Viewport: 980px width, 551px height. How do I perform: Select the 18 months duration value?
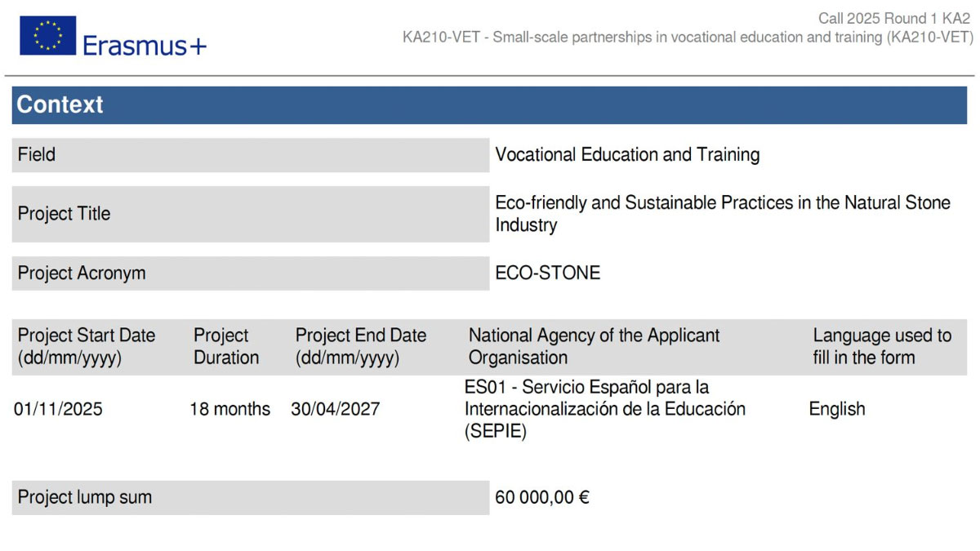[x=230, y=409]
